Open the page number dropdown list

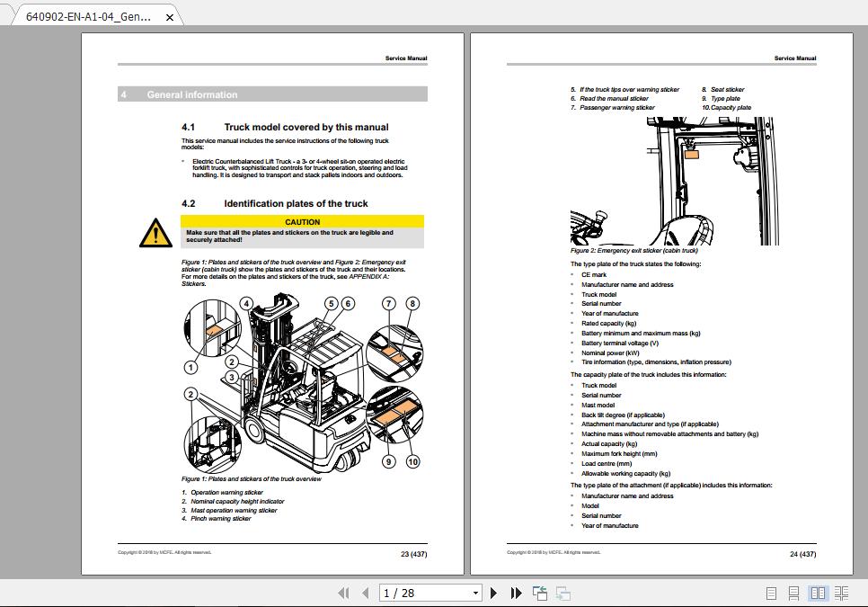coord(477,594)
